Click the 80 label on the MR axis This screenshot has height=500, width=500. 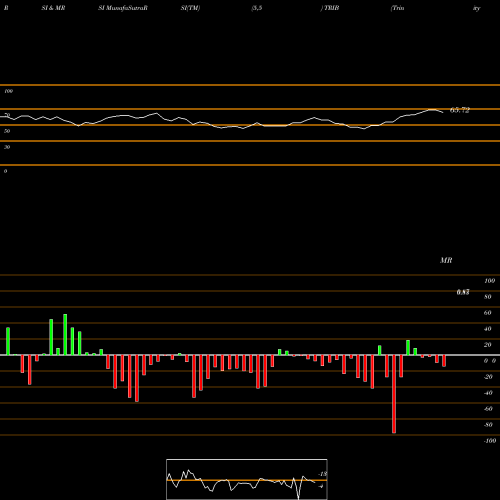click(488, 297)
